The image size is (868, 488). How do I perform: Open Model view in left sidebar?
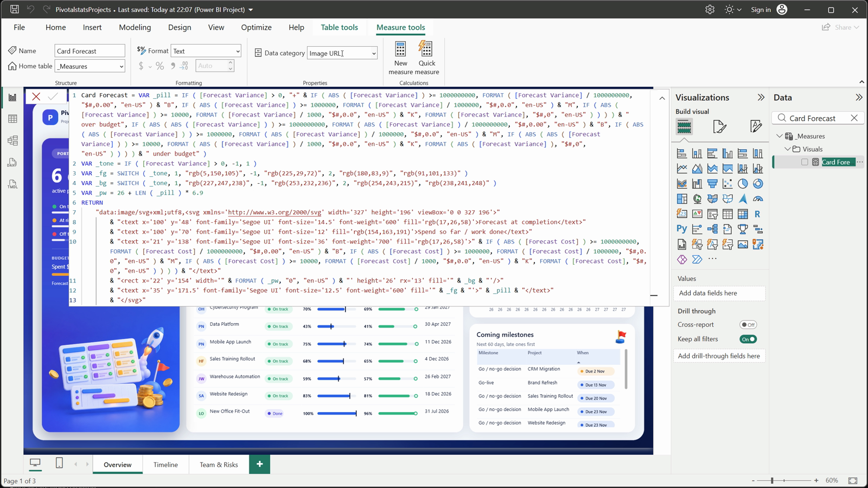point(12,141)
